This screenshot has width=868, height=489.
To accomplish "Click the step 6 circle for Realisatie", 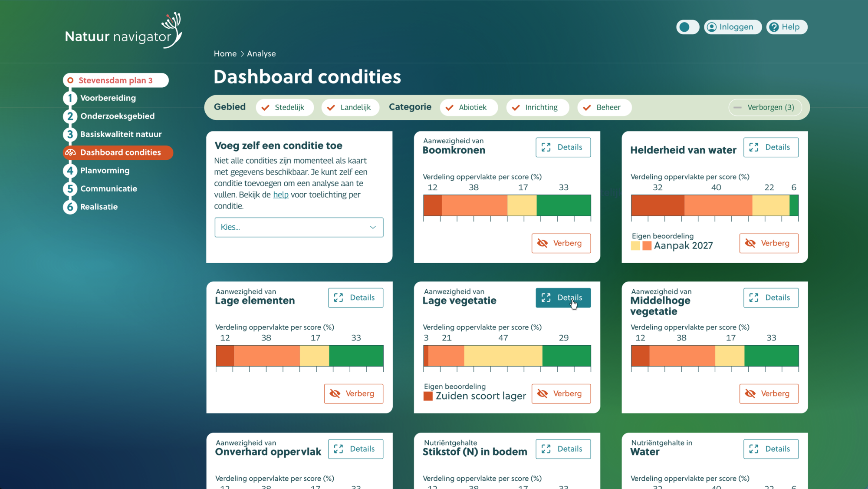I will tap(70, 207).
